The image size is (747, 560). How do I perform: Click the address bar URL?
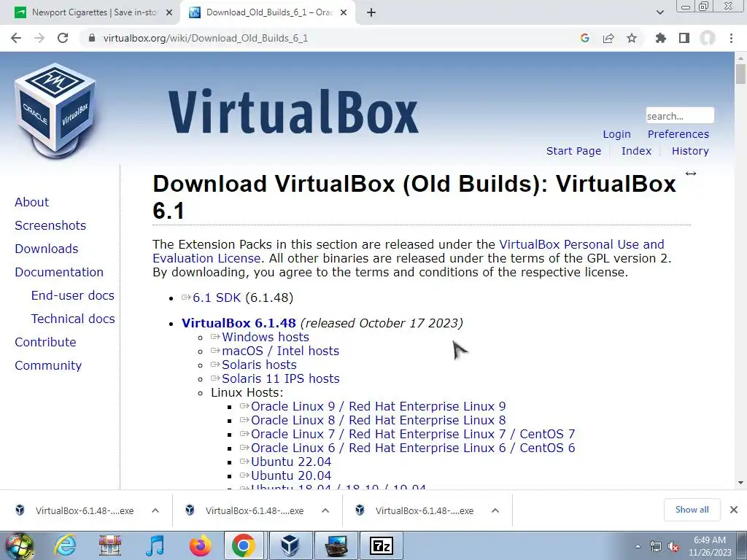205,38
